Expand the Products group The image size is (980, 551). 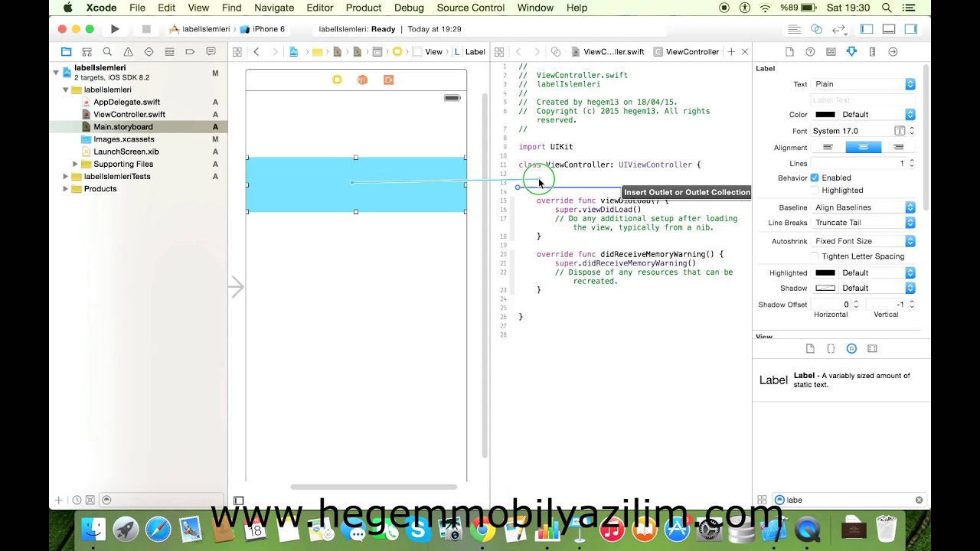coord(66,189)
